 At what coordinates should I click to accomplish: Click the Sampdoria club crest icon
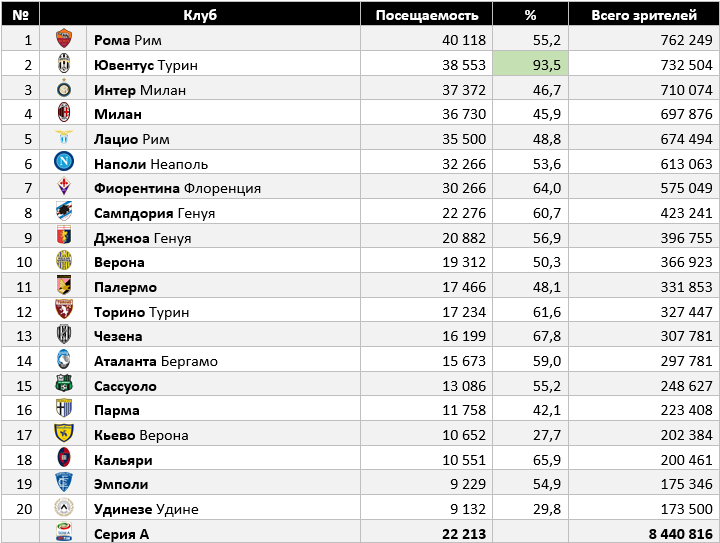pos(64,213)
